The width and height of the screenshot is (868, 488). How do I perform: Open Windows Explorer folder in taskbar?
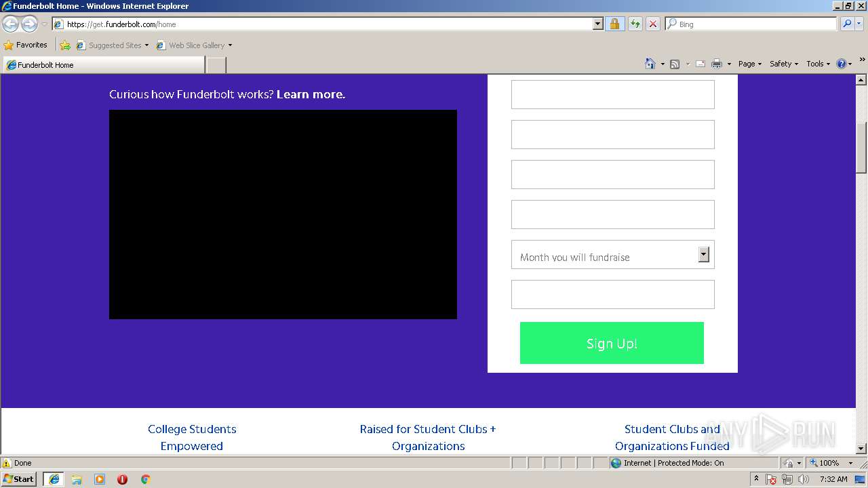click(77, 479)
